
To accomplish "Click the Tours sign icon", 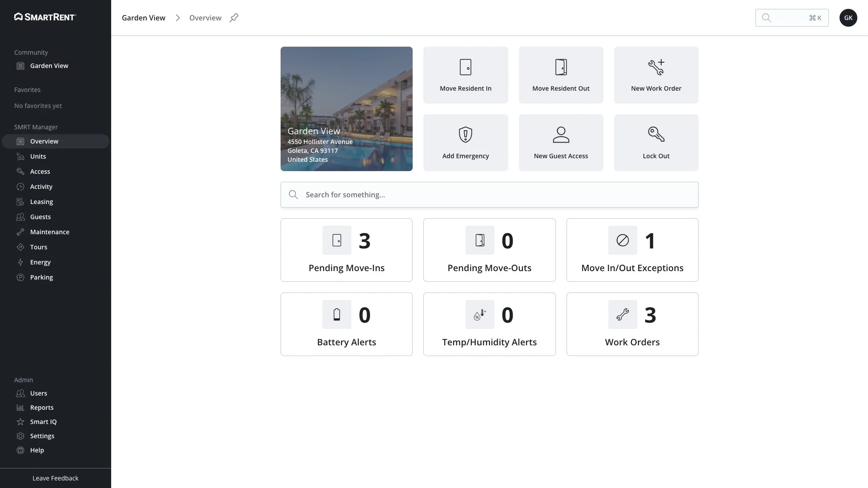I will click(20, 247).
